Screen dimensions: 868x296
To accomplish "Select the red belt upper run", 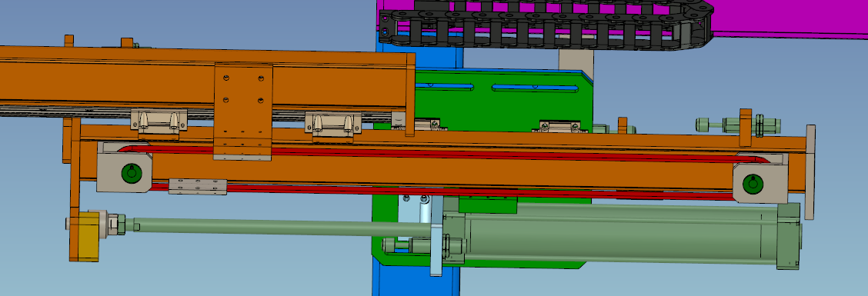I will (x=443, y=152).
